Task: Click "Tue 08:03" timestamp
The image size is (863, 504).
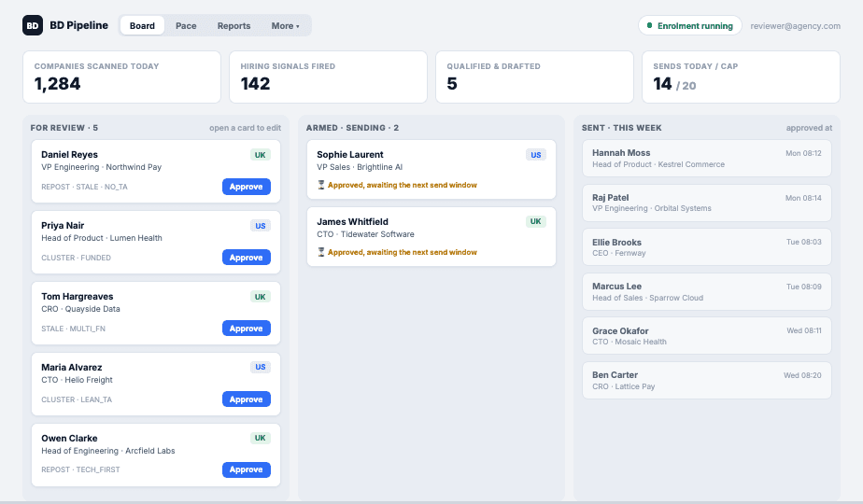Action: [803, 242]
